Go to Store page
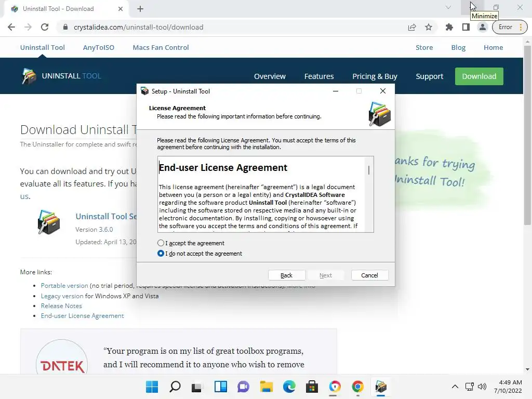532x399 pixels. point(424,47)
